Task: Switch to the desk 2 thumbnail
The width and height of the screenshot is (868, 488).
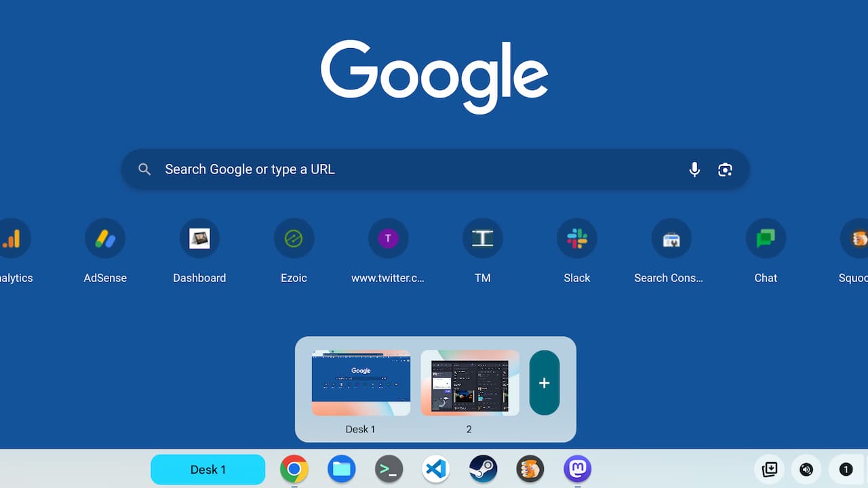Action: coord(470,383)
